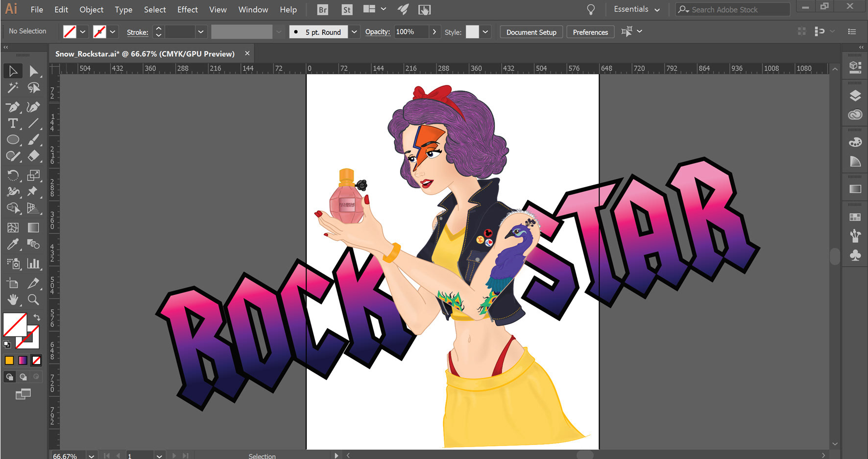Click the orange Color mode swatch
Viewport: 868px width, 459px height.
pos(9,361)
